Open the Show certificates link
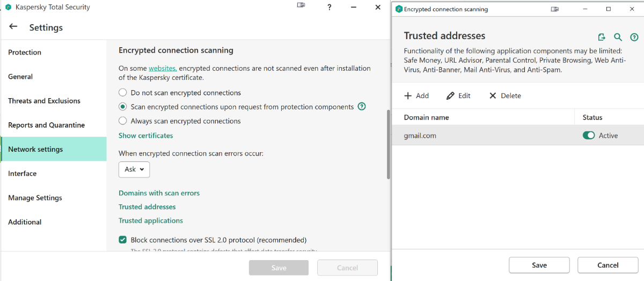This screenshot has height=281, width=644. (x=145, y=136)
